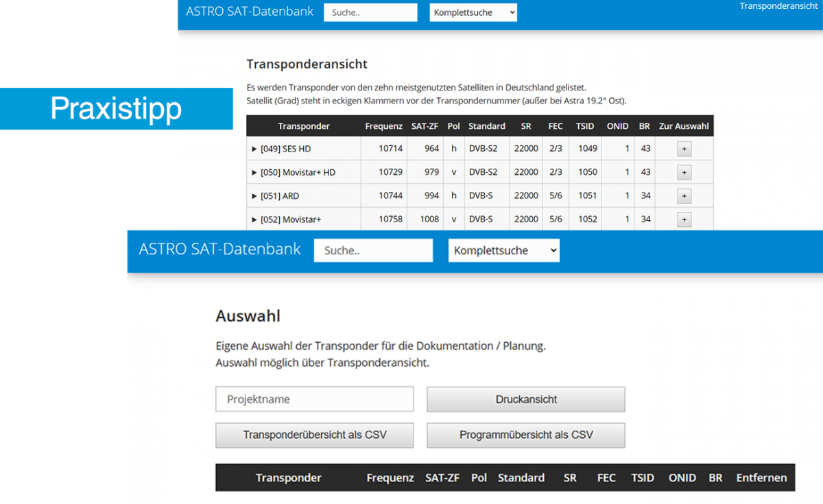Click the Transponderansicht heading
The width and height of the screenshot is (823, 504).
(x=307, y=64)
